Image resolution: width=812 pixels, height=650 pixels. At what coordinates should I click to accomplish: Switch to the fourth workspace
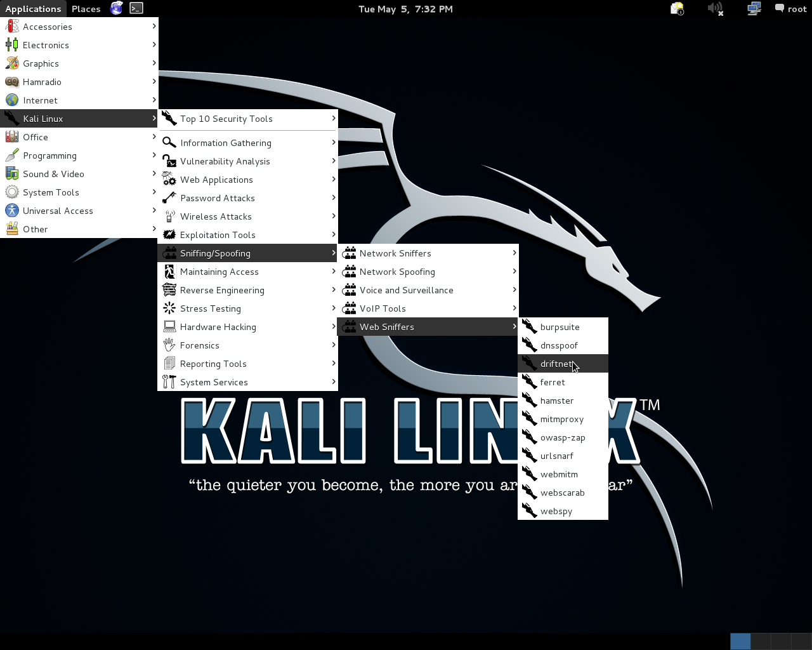tap(801, 641)
